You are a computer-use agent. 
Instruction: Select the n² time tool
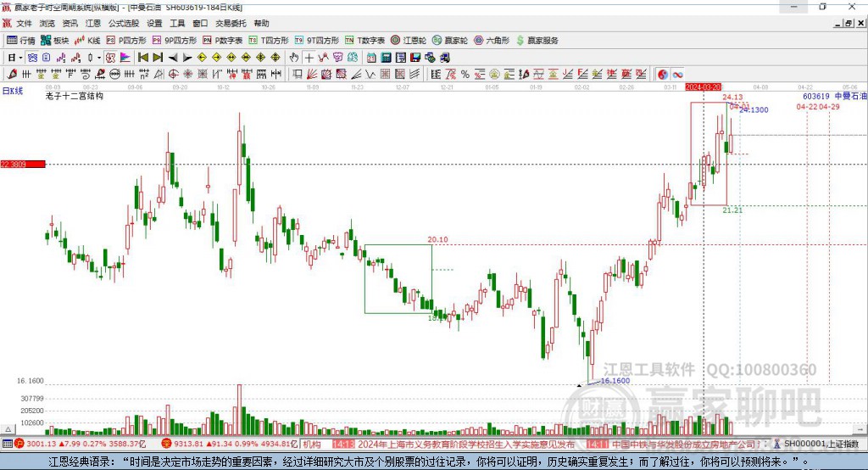point(144,75)
